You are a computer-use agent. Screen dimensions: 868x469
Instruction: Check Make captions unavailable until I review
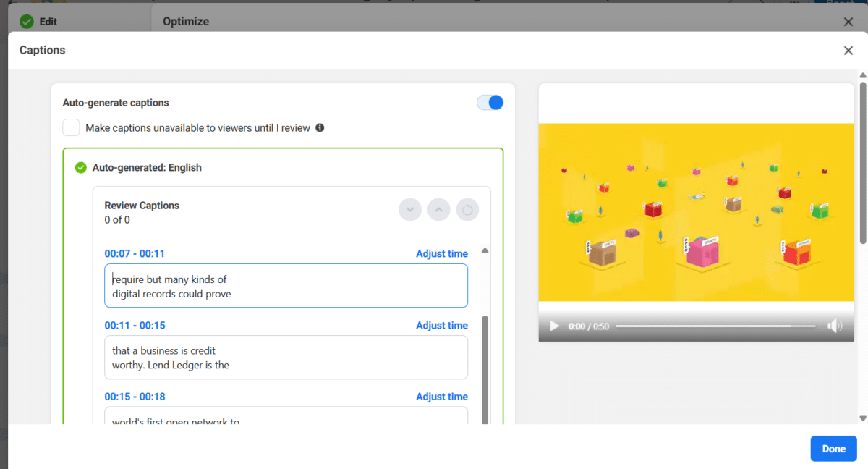click(x=71, y=128)
